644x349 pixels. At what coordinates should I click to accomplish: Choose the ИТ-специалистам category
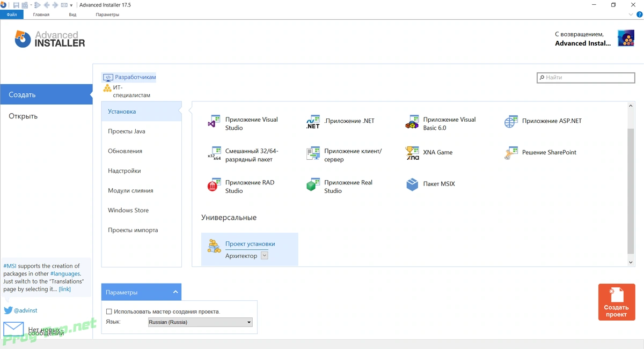pyautogui.click(x=127, y=91)
